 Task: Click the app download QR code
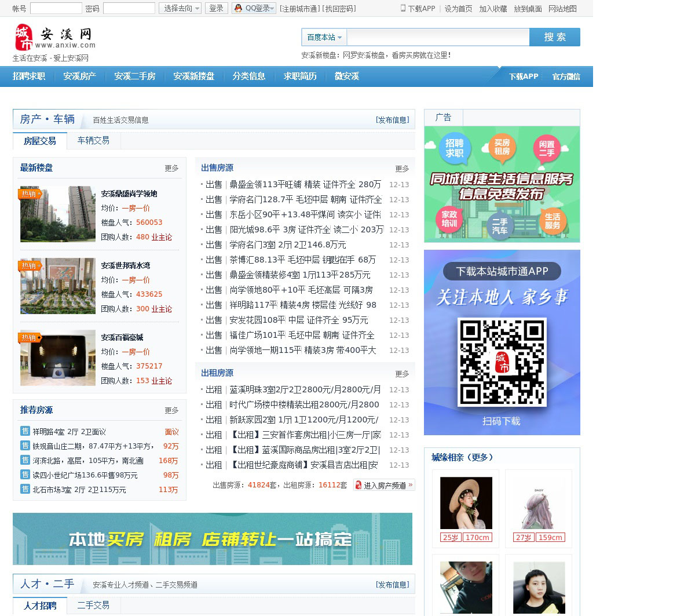click(502, 362)
